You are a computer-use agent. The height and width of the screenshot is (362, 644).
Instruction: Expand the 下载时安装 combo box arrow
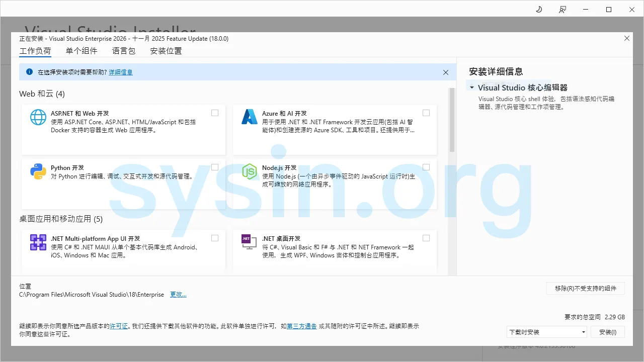tap(583, 332)
